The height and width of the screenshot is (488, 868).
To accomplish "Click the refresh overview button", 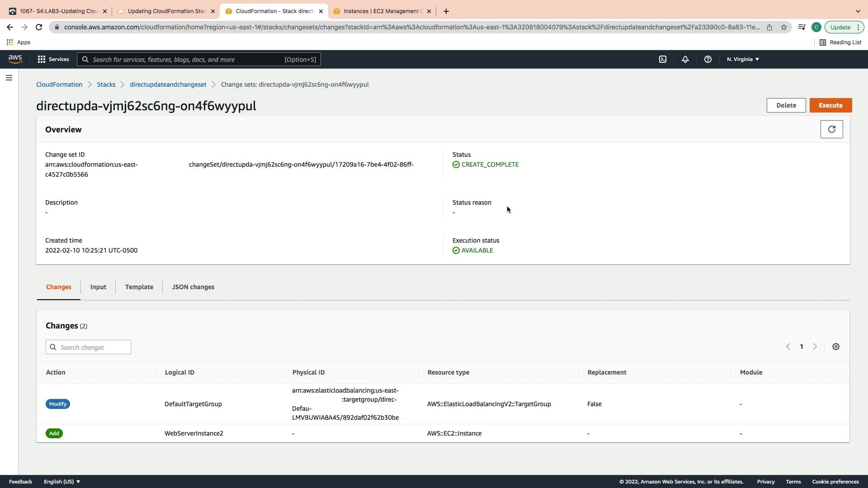I will pyautogui.click(x=831, y=129).
